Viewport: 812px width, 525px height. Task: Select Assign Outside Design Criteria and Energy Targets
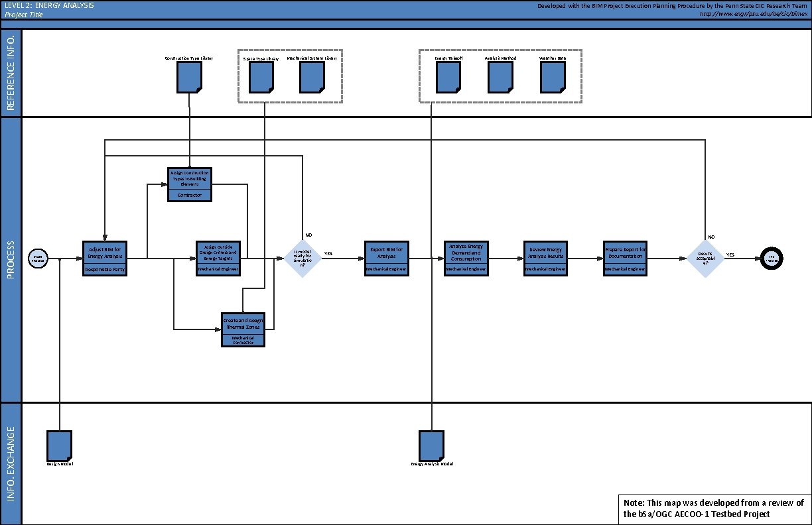coord(219,258)
